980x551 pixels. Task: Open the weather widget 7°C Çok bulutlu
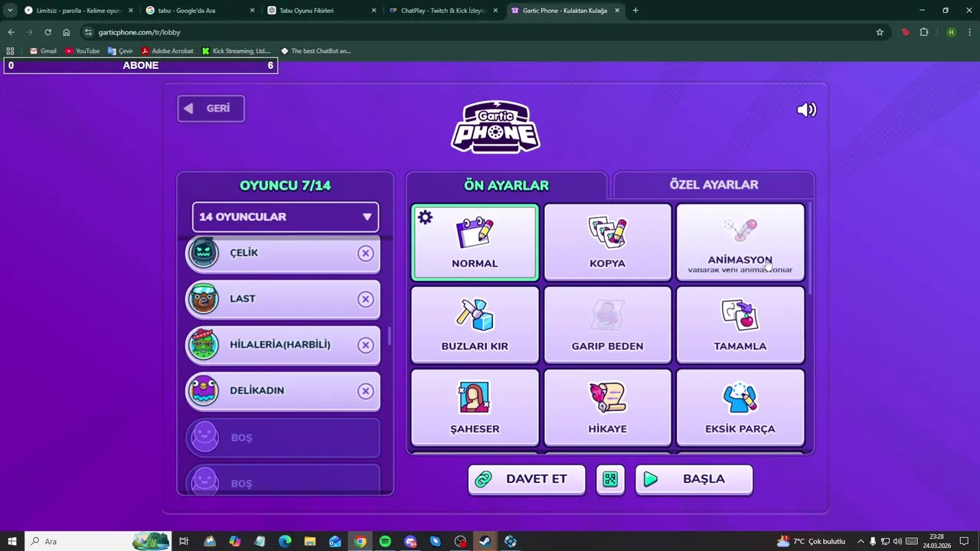pos(811,541)
